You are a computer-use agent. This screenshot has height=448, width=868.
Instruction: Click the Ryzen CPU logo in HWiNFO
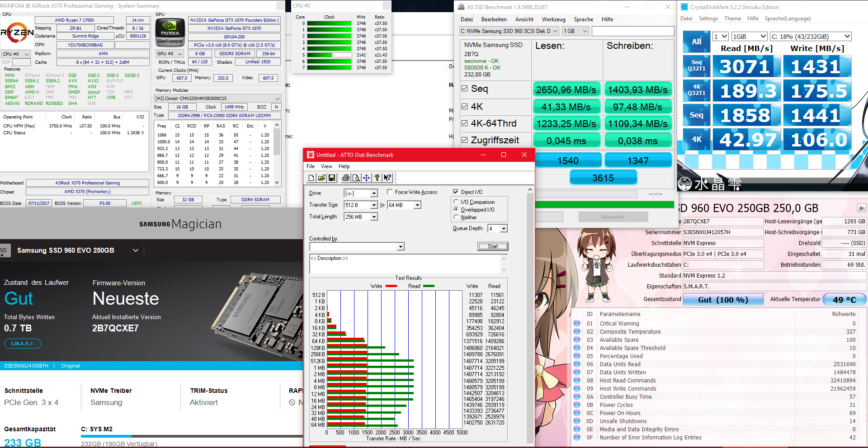pyautogui.click(x=17, y=33)
